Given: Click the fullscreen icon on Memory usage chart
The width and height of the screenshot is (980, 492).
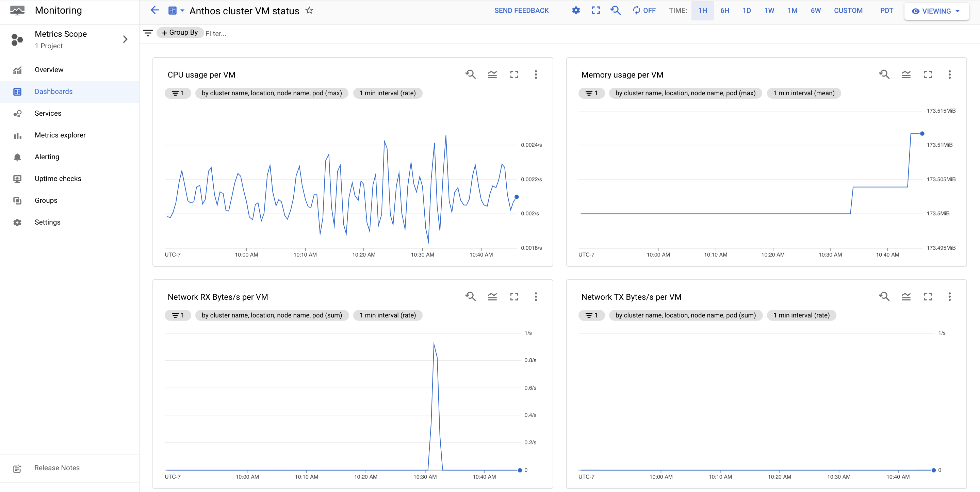Looking at the screenshot, I should click(929, 75).
